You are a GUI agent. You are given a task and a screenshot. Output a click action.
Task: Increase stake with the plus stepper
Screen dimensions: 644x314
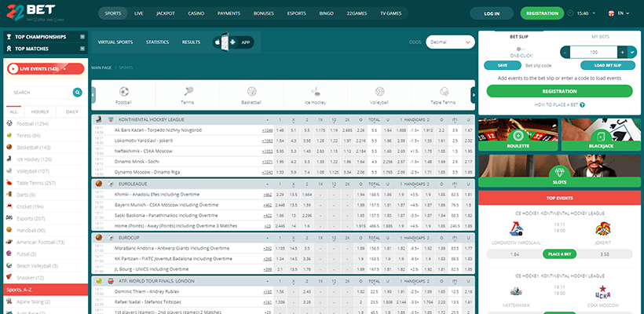click(622, 51)
